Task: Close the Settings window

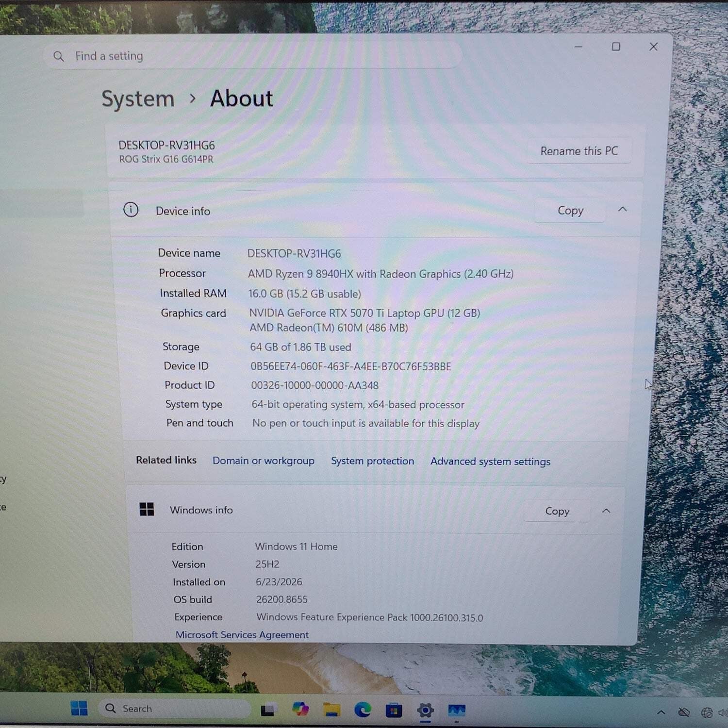Action: point(654,47)
